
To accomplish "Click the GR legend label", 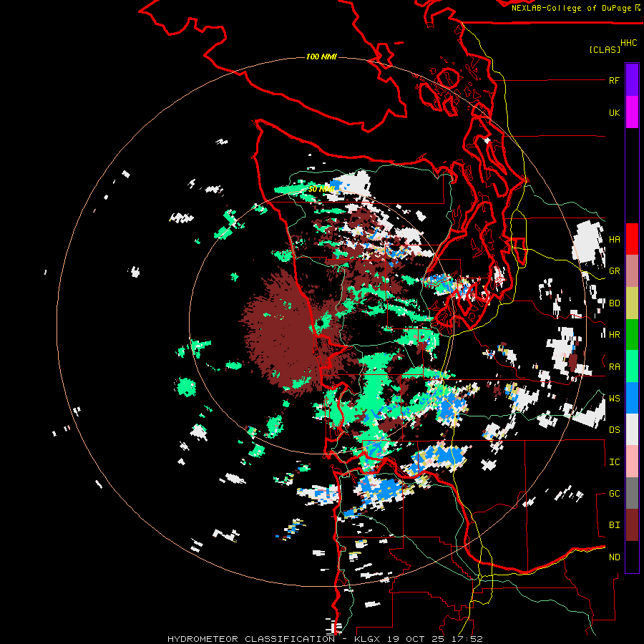I will 614,271.
